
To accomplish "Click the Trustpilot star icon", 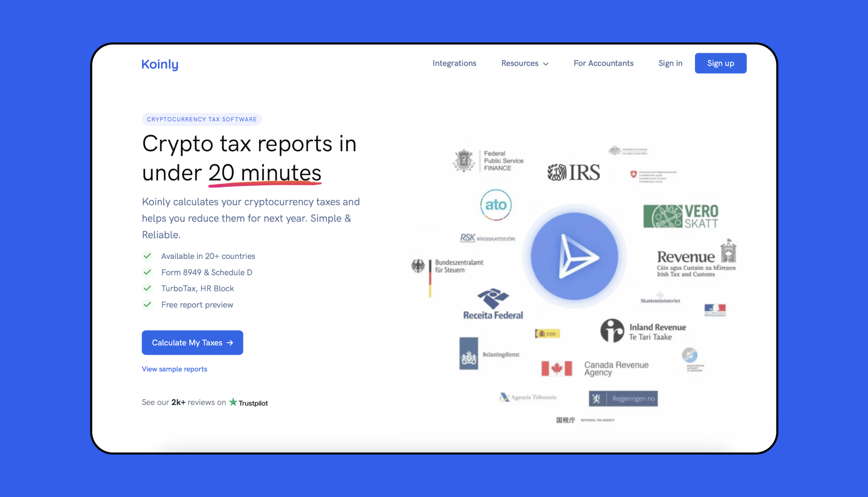I will (x=233, y=402).
